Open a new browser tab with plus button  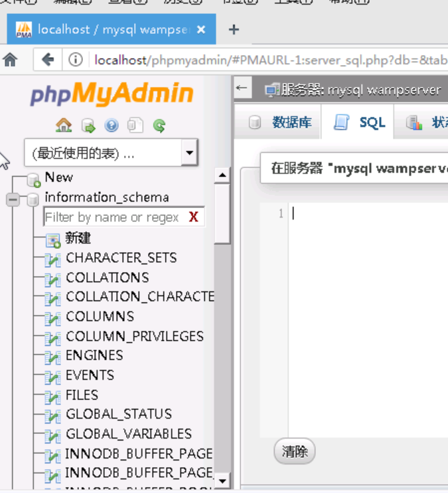[x=234, y=30]
